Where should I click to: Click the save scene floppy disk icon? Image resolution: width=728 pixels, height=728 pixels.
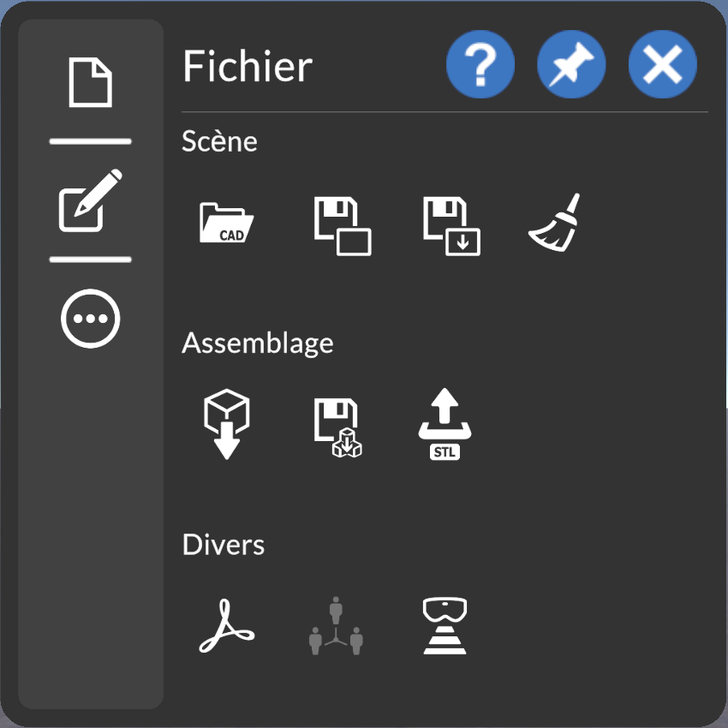(x=342, y=225)
